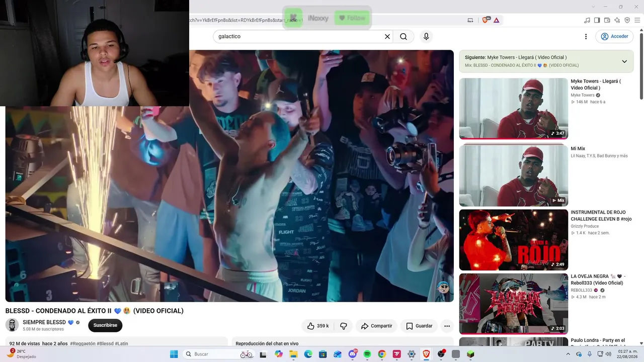Click the channel watermark overlay on video
The width and height of the screenshot is (644, 362).
(x=443, y=288)
